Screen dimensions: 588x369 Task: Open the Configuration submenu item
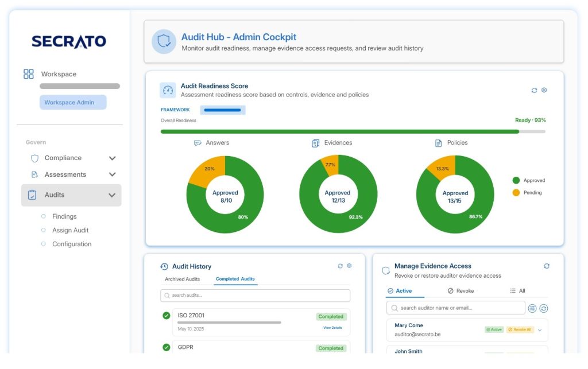(72, 244)
